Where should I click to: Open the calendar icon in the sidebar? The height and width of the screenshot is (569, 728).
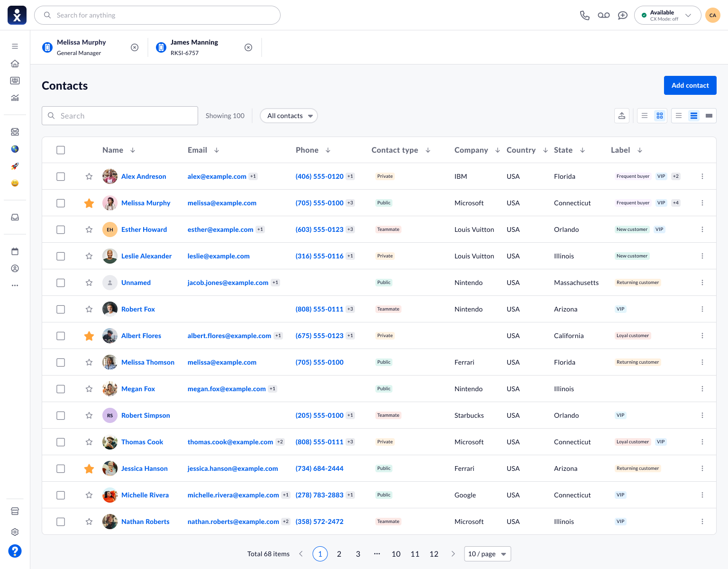[15, 251]
